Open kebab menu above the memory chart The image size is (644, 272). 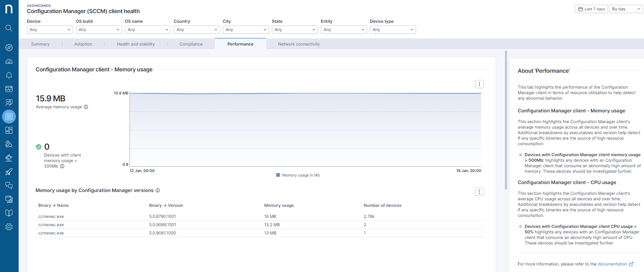[x=479, y=84]
